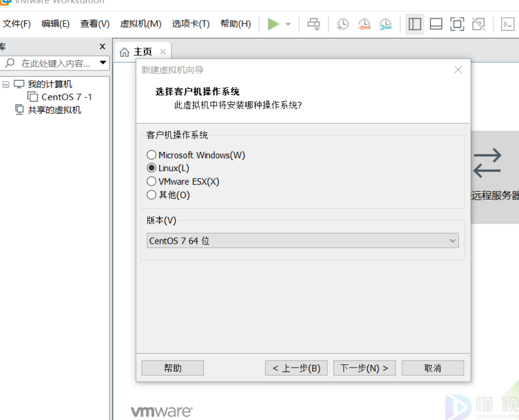
Task: Click the green power on play icon
Action: coord(273,24)
